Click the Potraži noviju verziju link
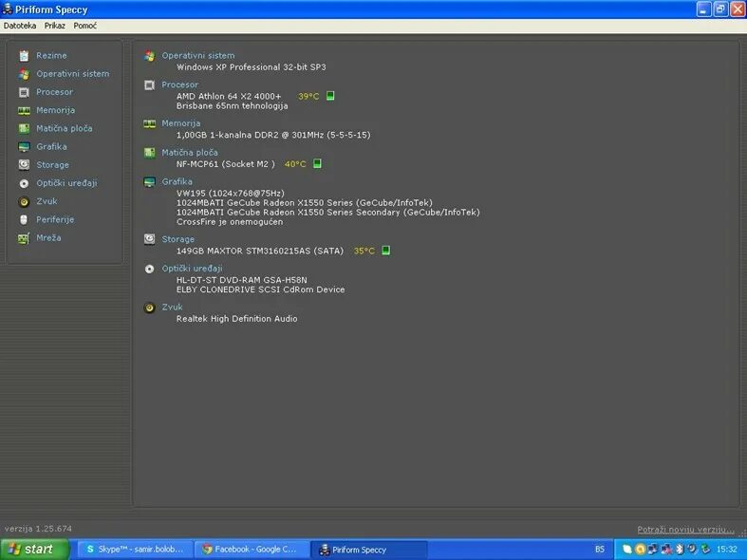This screenshot has height=560, width=747. tap(685, 530)
